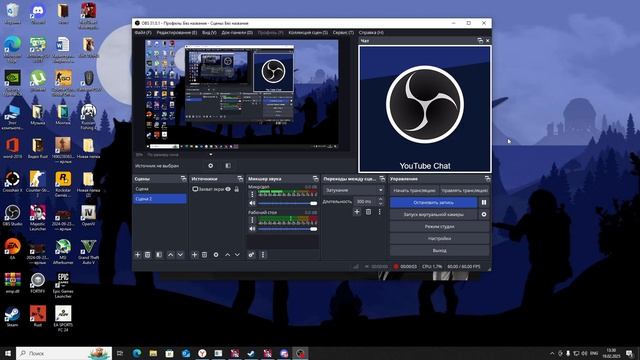This screenshot has width=640, height=360.
Task: Undock the Controls panel
Action: [x=487, y=179]
